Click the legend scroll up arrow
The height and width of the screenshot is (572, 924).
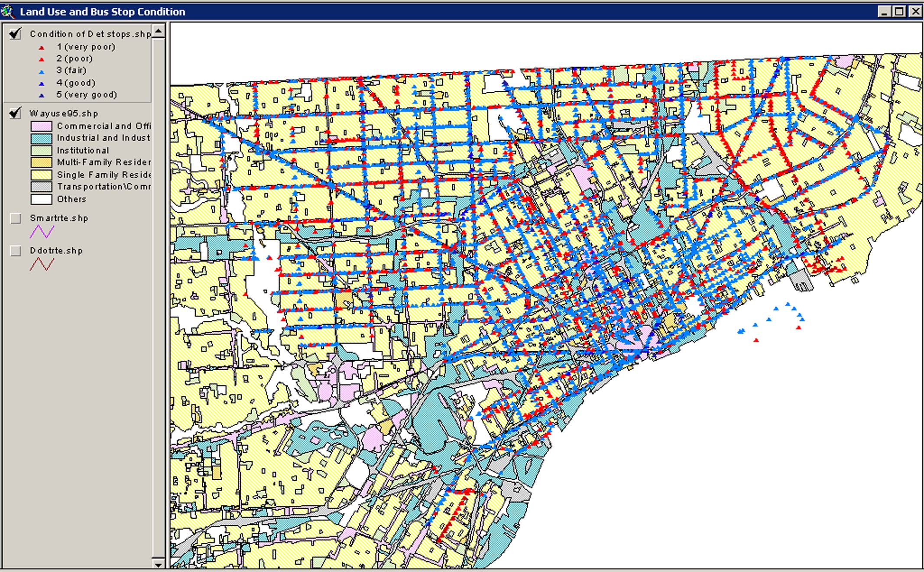coord(159,31)
